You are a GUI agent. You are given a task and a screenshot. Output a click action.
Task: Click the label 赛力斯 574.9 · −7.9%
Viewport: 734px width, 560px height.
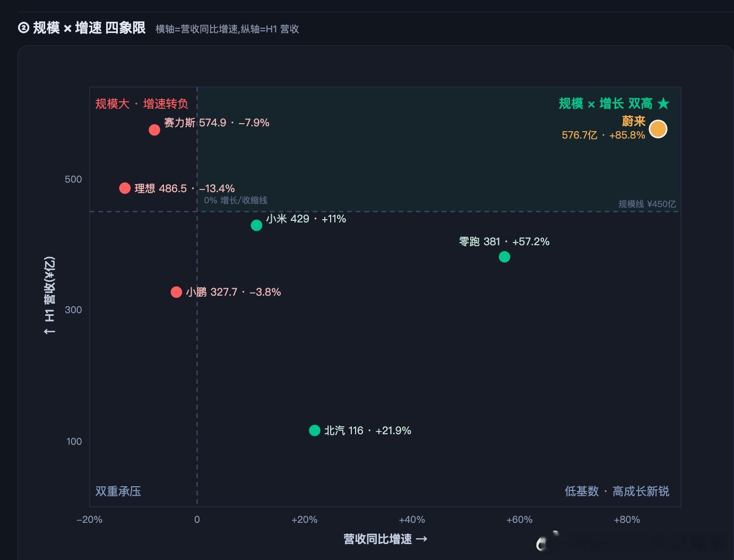[x=217, y=123]
